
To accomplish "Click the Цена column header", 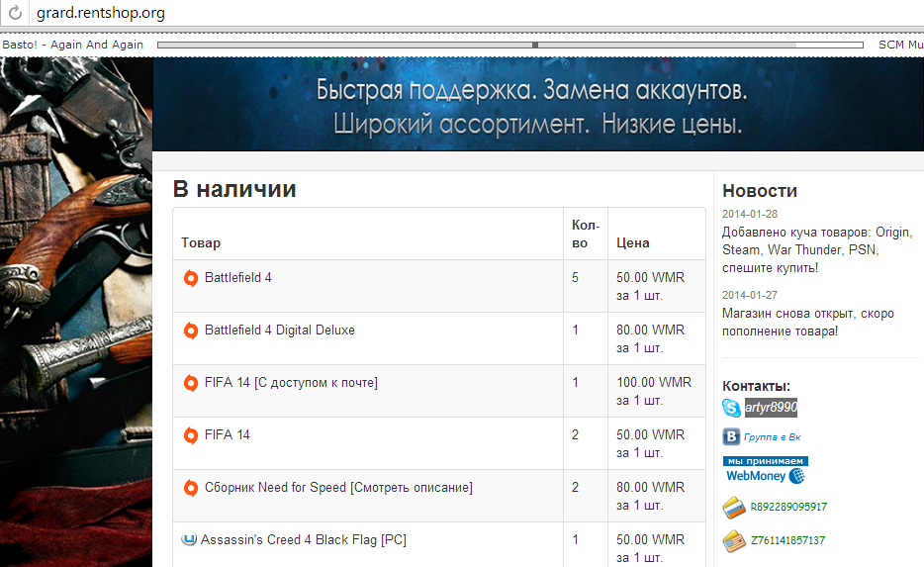I will pos(633,242).
